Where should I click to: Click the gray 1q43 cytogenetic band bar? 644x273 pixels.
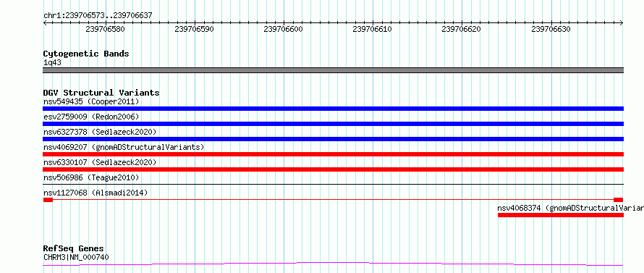click(x=333, y=70)
